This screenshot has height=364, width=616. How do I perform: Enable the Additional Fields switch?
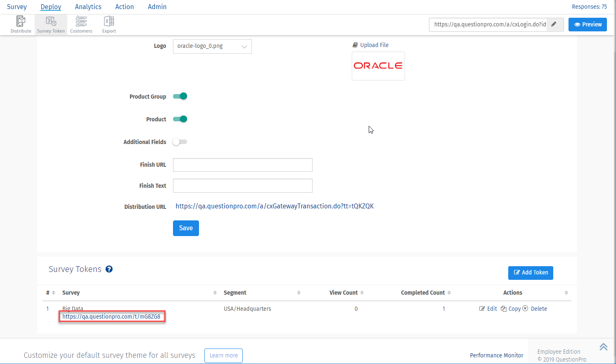[180, 142]
